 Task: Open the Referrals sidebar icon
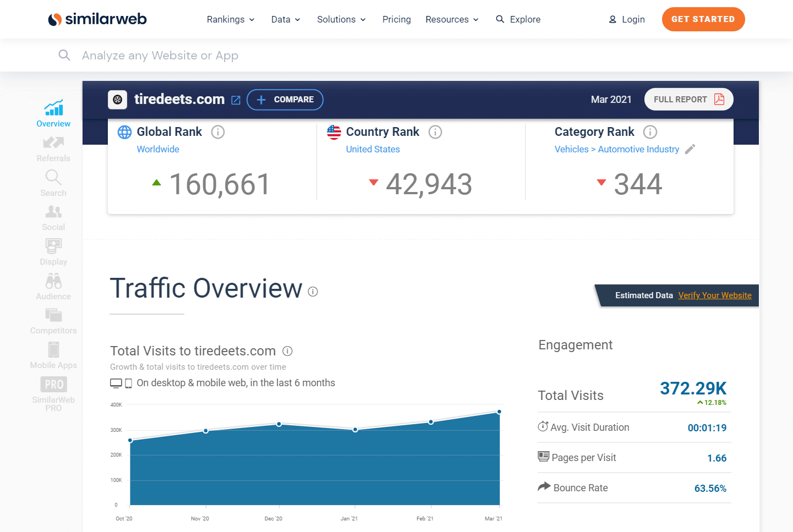[x=53, y=143]
